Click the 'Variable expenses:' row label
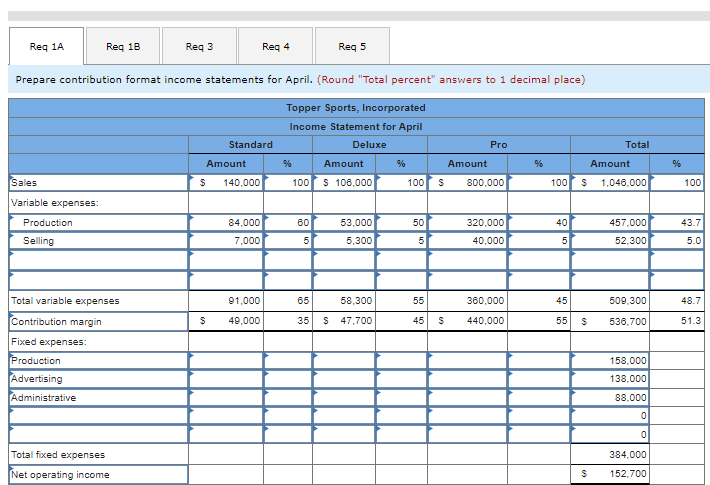Viewport: 710px width, 485px height. point(55,203)
